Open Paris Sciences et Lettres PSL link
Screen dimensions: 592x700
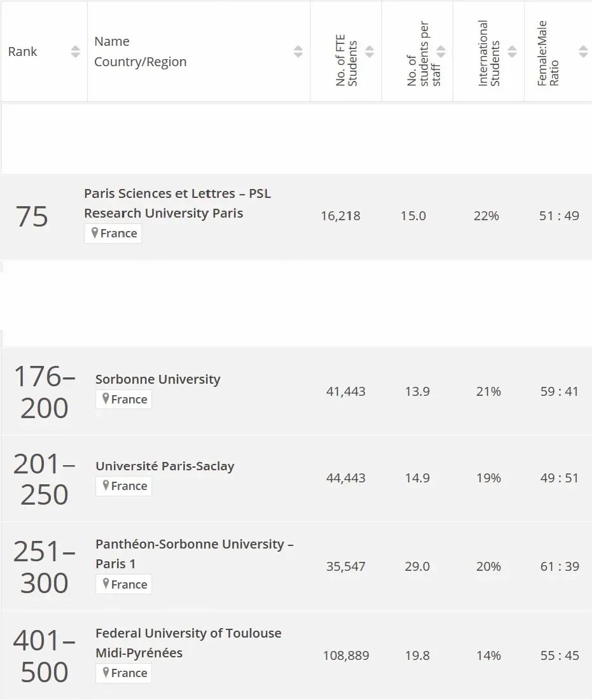click(x=177, y=203)
